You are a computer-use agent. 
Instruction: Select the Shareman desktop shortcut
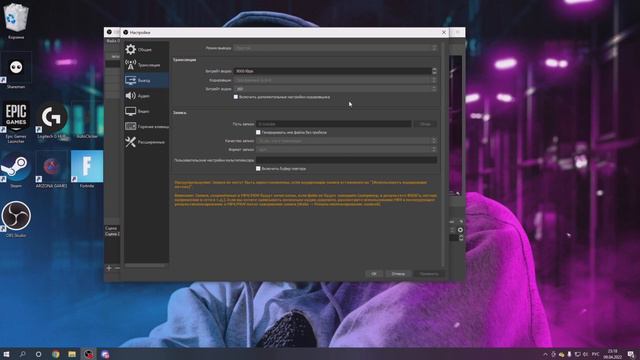[x=16, y=71]
